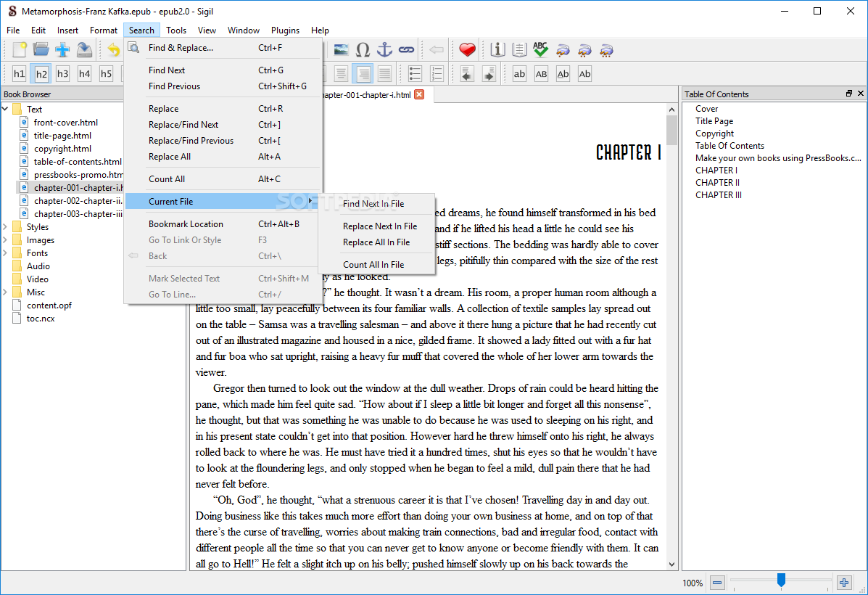Choose Replace All In File submenu item
This screenshot has width=868, height=595.
[x=376, y=242]
